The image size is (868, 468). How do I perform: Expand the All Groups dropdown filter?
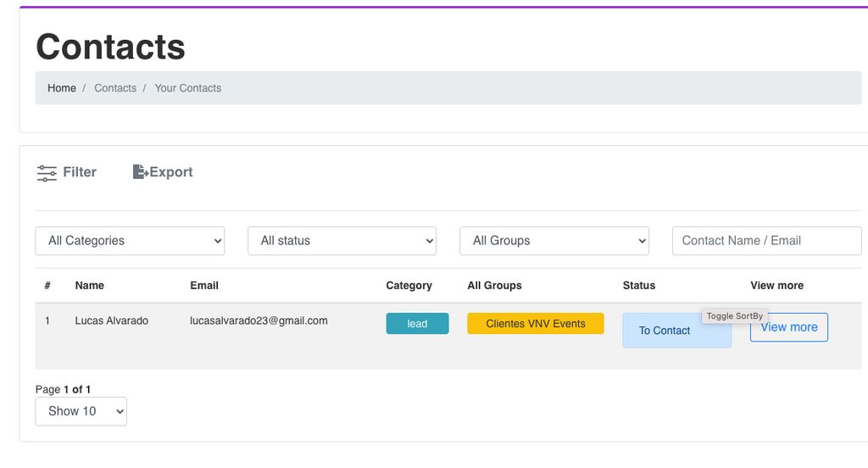point(554,241)
